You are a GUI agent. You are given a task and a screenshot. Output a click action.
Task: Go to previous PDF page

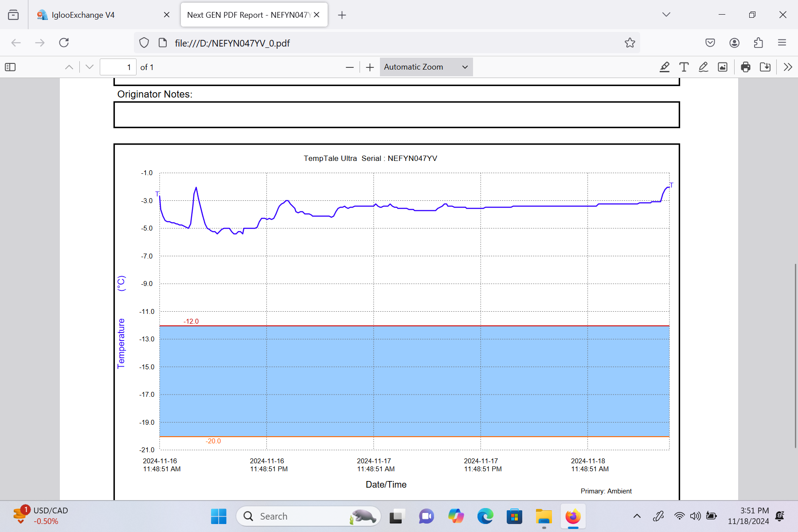69,67
